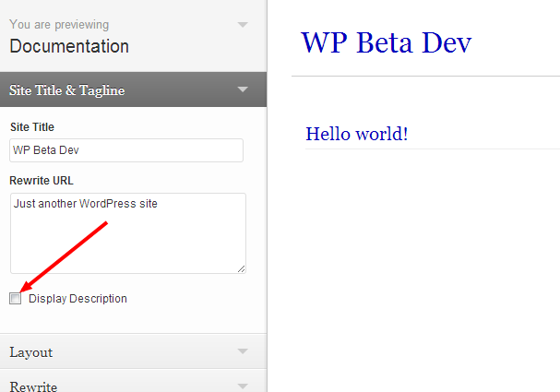560x392 pixels.
Task: Click the 'You are previewing' text
Action: pos(59,25)
